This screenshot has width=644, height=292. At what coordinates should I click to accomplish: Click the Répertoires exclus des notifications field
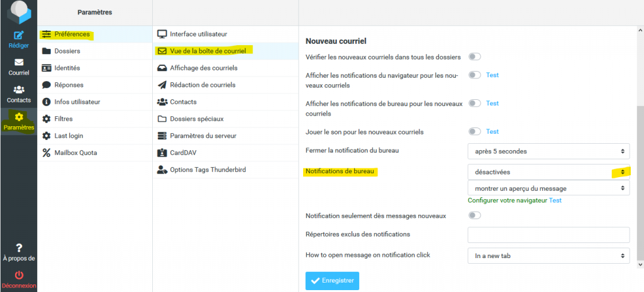click(x=548, y=235)
